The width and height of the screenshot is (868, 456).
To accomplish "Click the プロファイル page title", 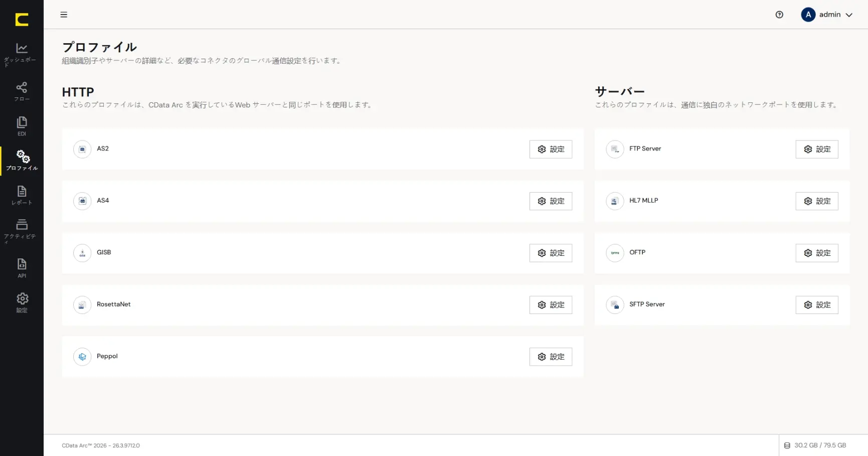I will click(99, 47).
